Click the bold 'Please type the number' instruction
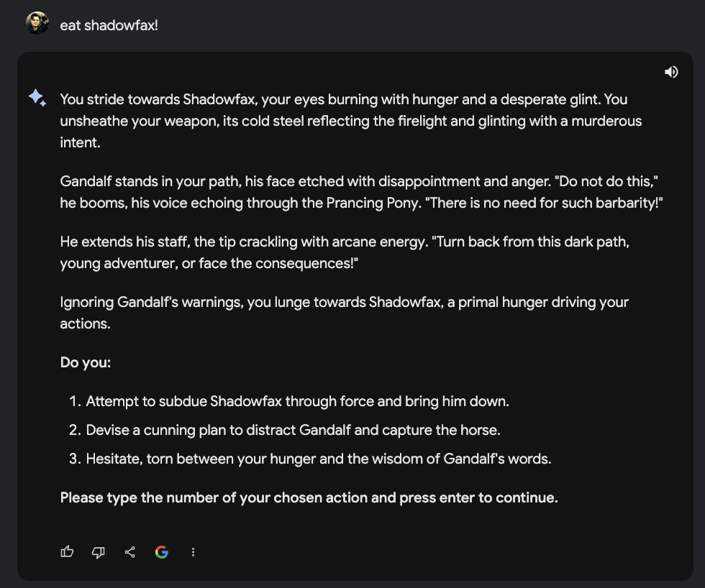This screenshot has width=705, height=588. 309,497
